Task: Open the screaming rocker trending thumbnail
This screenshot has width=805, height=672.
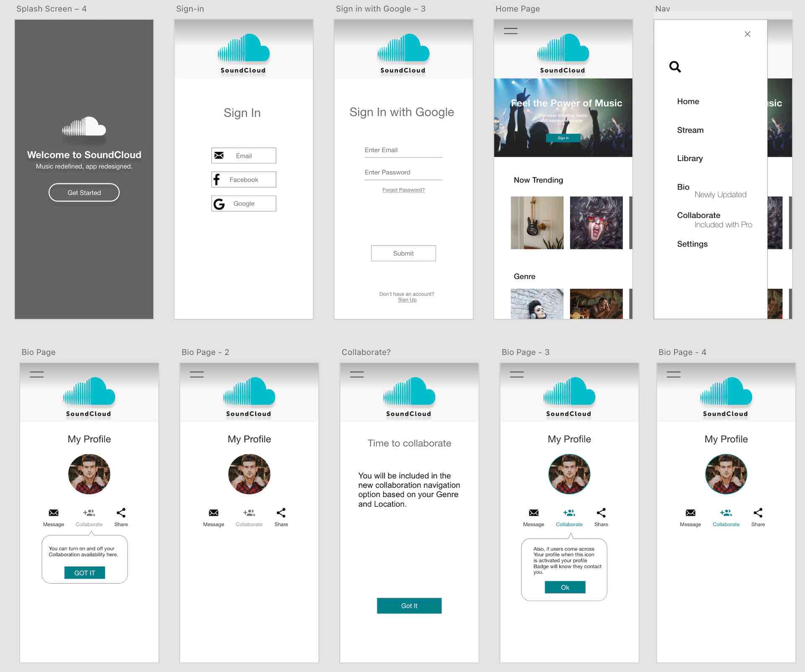Action: [596, 223]
